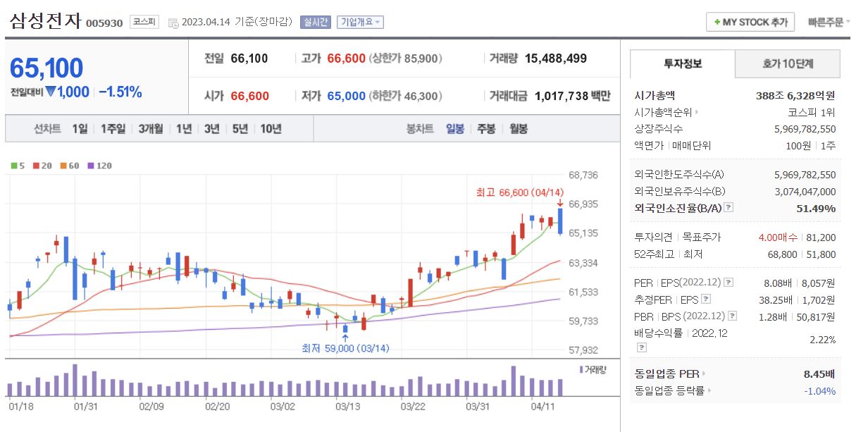Click the 봉차트 label
Viewport: 868px width, 432px height.
[x=420, y=128]
